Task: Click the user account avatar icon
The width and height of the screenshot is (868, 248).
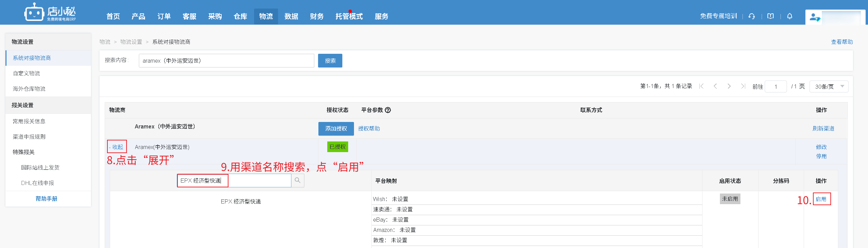Action: pos(815,17)
